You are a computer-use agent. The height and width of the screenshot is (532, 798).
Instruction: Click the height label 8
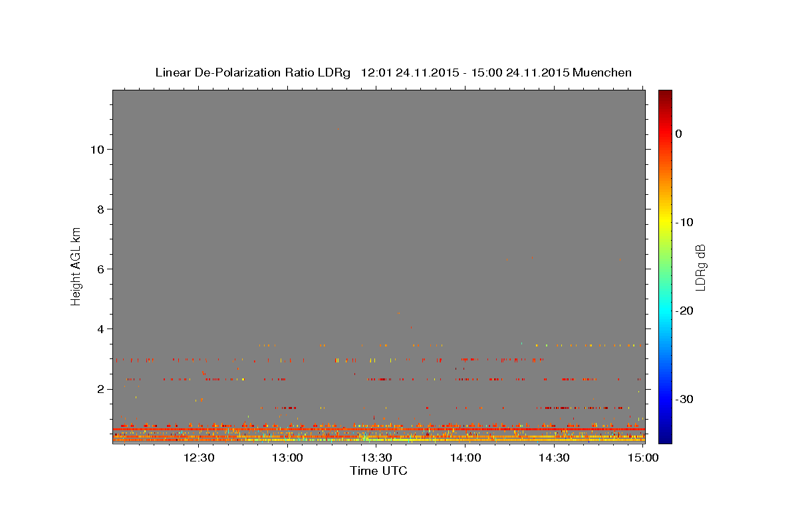point(100,209)
